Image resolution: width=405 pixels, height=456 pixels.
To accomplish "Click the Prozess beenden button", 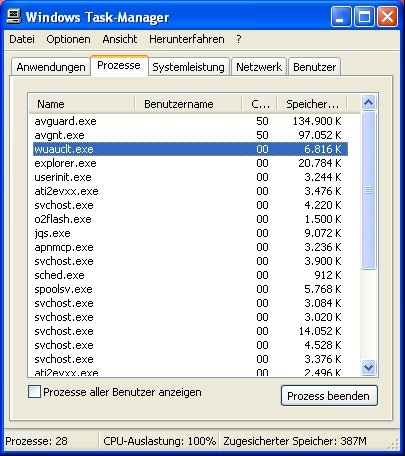I will click(x=329, y=396).
